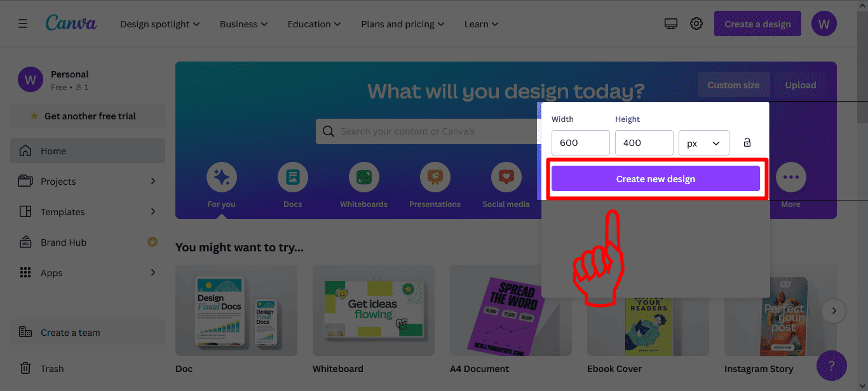Screen dimensions: 868x391
Task: Select the Docs category icon
Action: [x=293, y=177]
